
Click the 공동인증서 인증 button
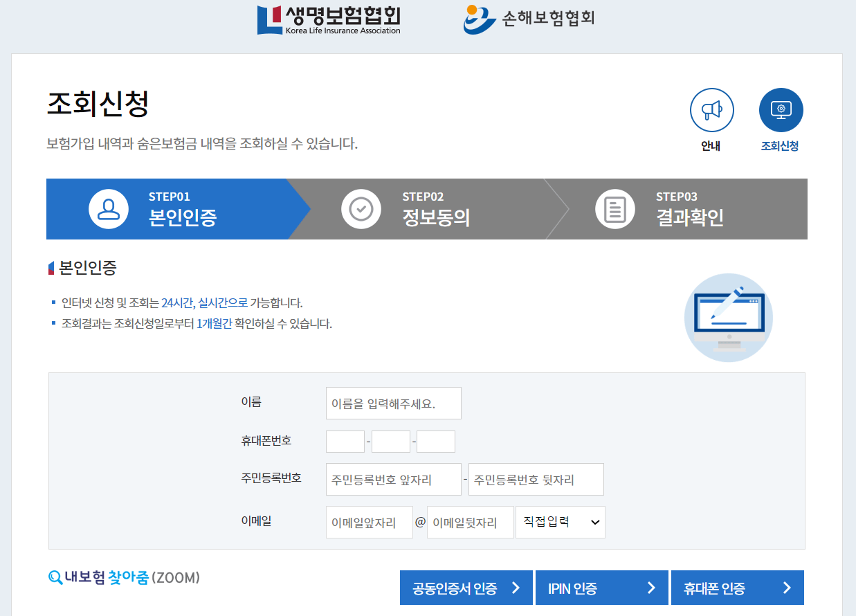(x=466, y=587)
